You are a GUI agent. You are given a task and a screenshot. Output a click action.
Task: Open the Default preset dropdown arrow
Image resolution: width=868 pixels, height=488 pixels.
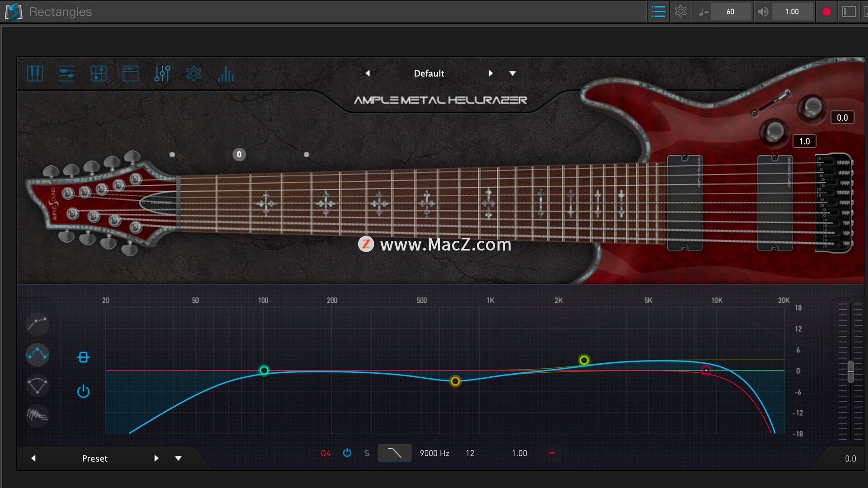click(513, 73)
